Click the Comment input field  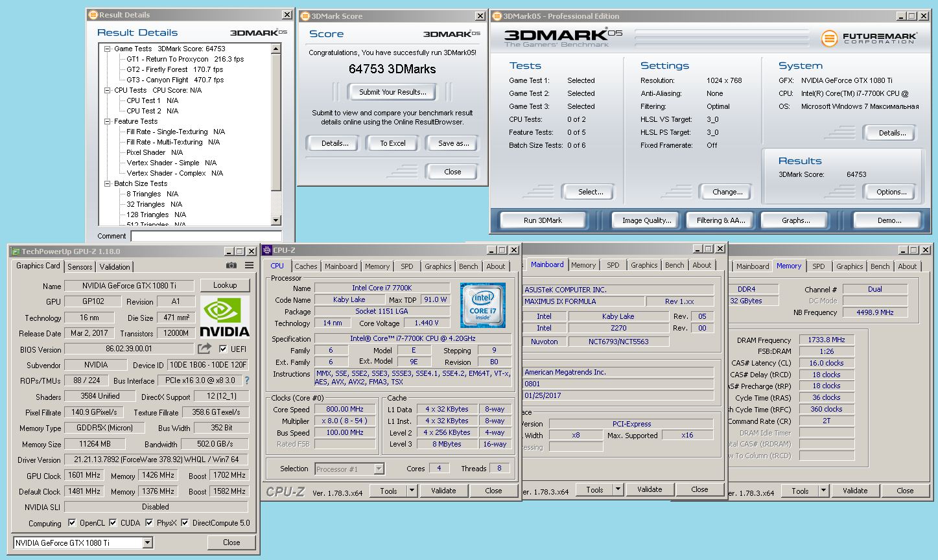click(x=206, y=236)
